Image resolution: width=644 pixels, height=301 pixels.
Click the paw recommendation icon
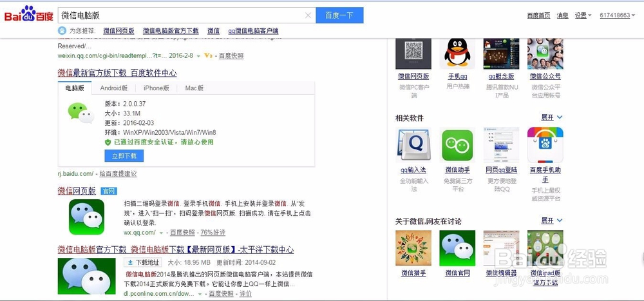pyautogui.click(x=62, y=30)
